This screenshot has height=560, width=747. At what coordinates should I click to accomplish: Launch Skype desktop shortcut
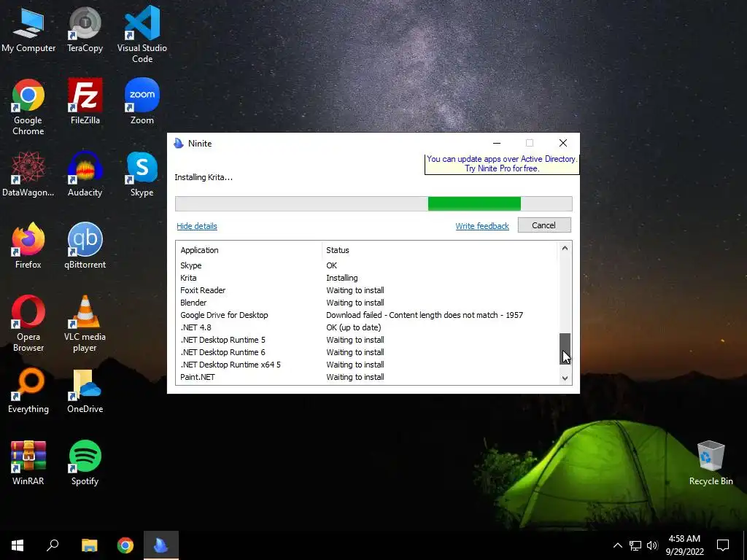click(x=142, y=174)
